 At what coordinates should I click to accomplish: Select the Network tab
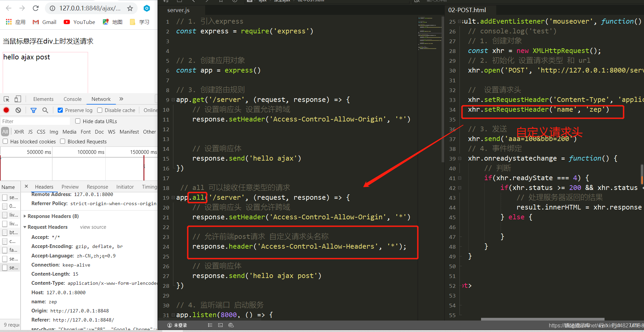101,99
